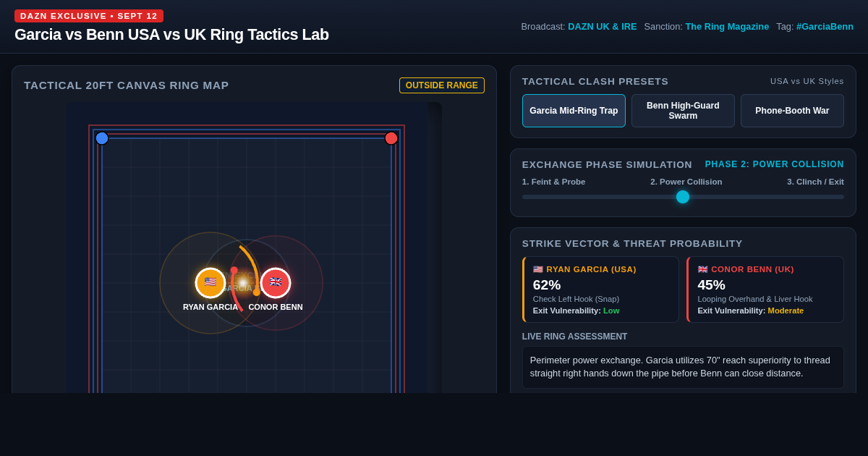Click the live ring assessment text box
This screenshot has width=868, height=456.
[x=683, y=367]
